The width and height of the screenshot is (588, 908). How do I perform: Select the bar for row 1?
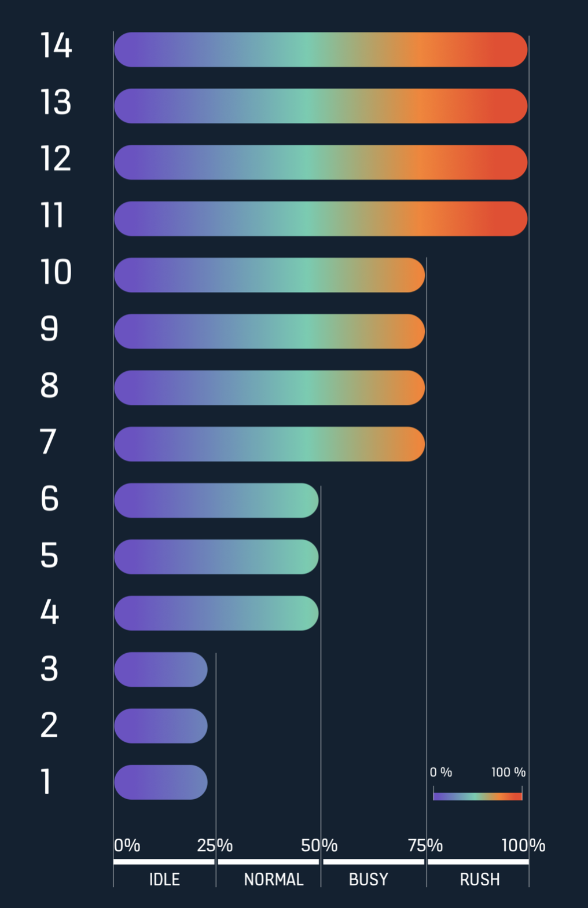click(x=160, y=782)
